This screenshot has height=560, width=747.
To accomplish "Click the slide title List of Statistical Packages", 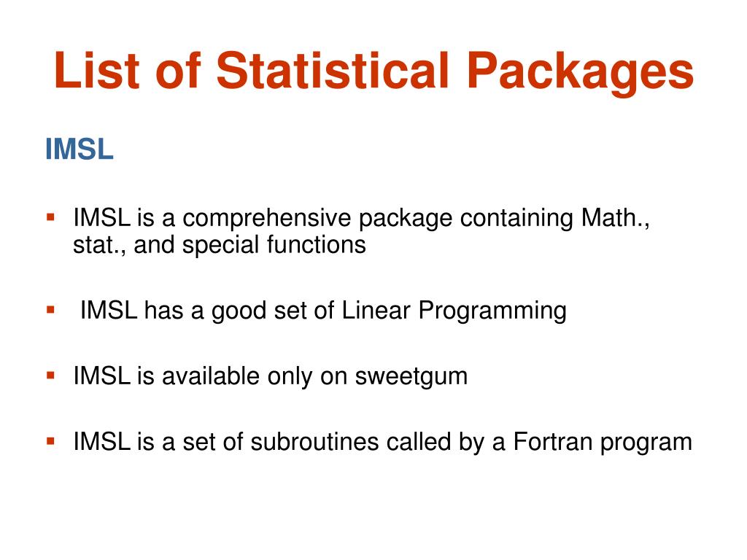I will click(373, 71).
